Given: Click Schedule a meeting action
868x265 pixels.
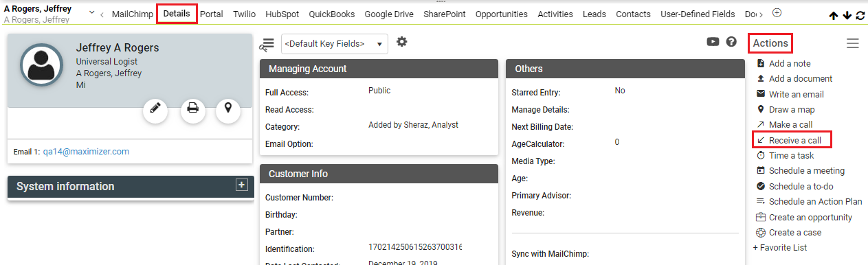Looking at the screenshot, I should [x=807, y=171].
